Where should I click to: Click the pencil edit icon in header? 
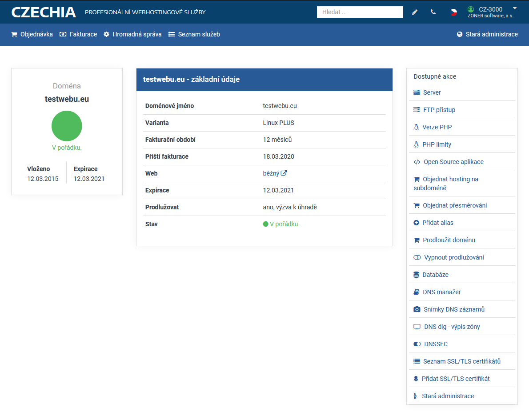pos(415,12)
